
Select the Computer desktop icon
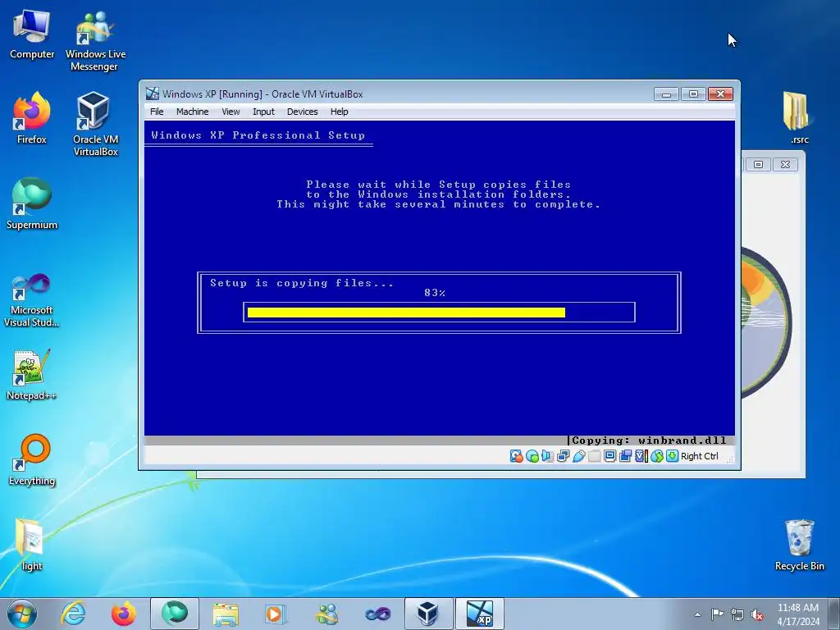click(32, 34)
